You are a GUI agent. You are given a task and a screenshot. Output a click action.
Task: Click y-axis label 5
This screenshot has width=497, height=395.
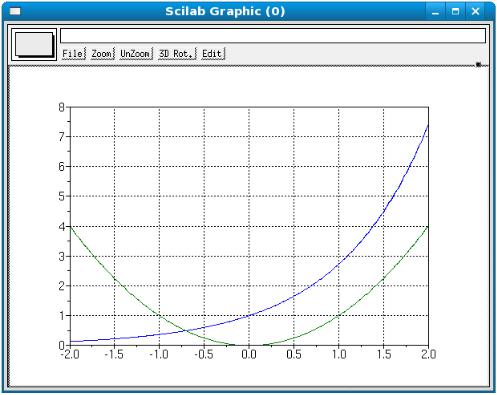click(x=61, y=196)
